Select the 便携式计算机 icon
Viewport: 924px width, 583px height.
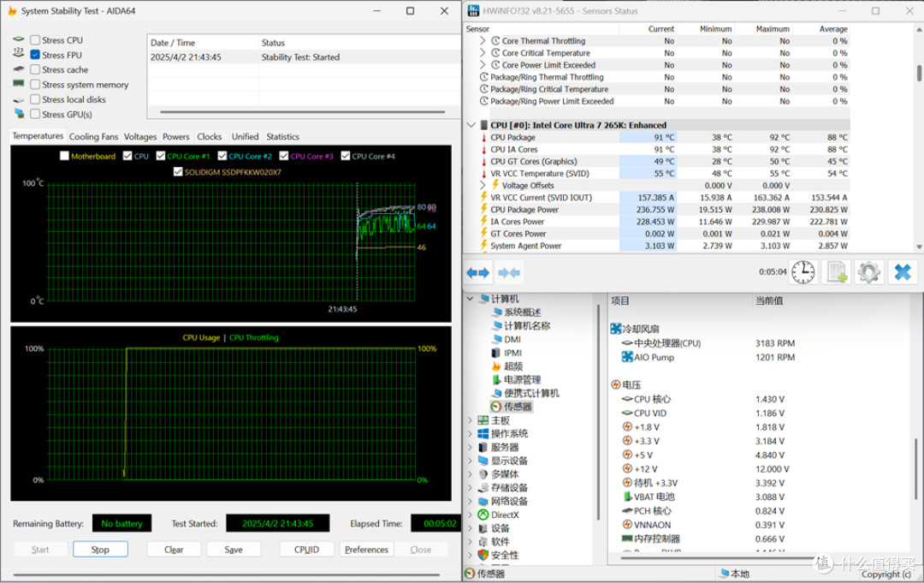pyautogui.click(x=497, y=393)
